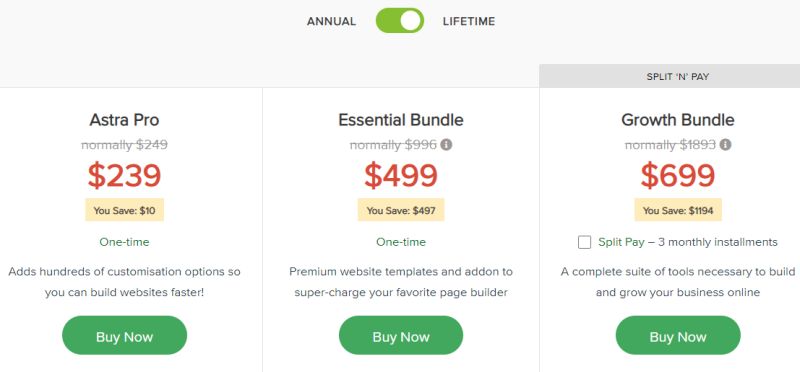Click the $699 Growth Bundle price
The height and width of the screenshot is (372, 800).
tap(678, 176)
